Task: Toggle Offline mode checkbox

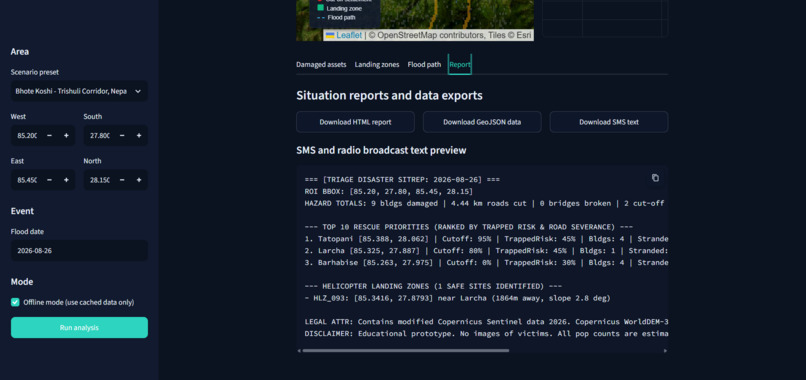Action: 15,302
